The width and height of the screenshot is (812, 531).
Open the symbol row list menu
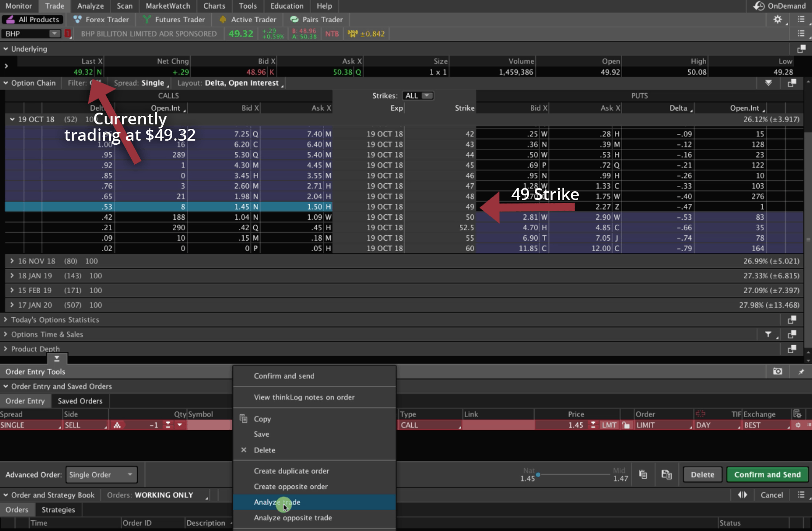801,33
